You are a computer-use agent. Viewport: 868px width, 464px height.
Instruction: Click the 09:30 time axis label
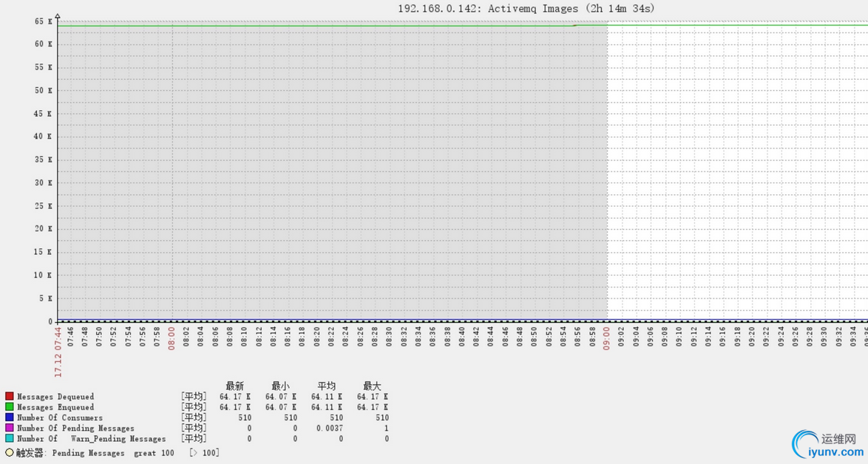824,336
